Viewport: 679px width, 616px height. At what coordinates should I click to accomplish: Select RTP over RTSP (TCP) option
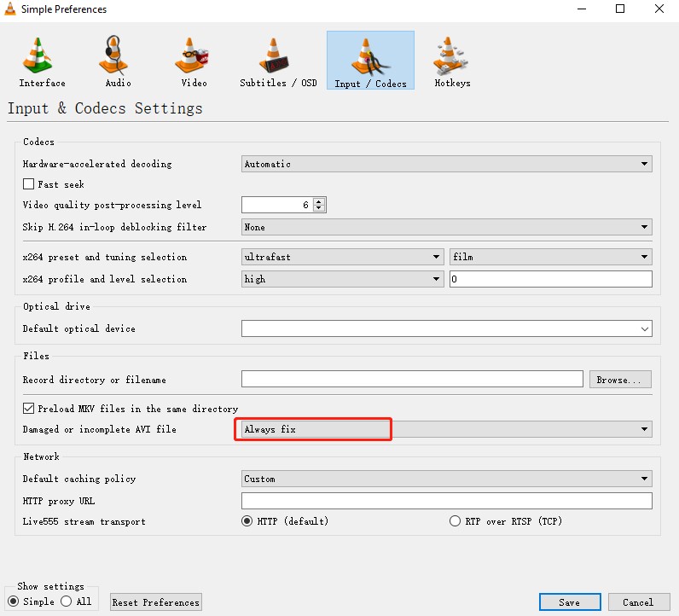(x=455, y=520)
